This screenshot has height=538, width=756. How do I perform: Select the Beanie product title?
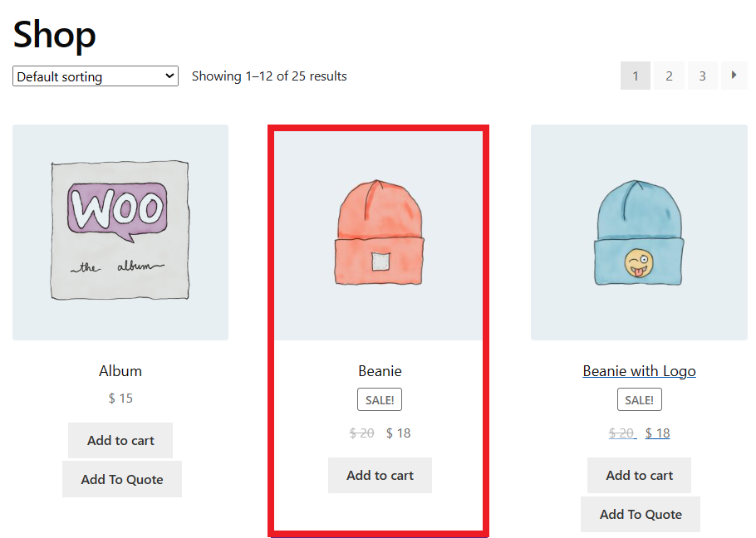(380, 370)
